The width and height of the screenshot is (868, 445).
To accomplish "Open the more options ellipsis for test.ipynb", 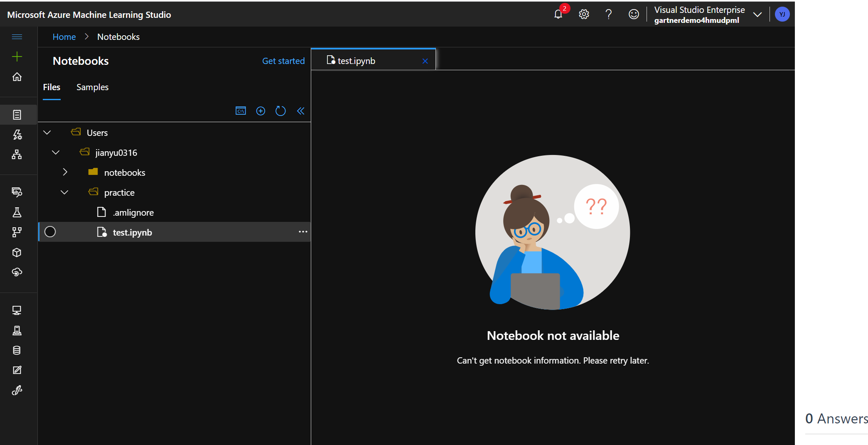I will pos(303,232).
